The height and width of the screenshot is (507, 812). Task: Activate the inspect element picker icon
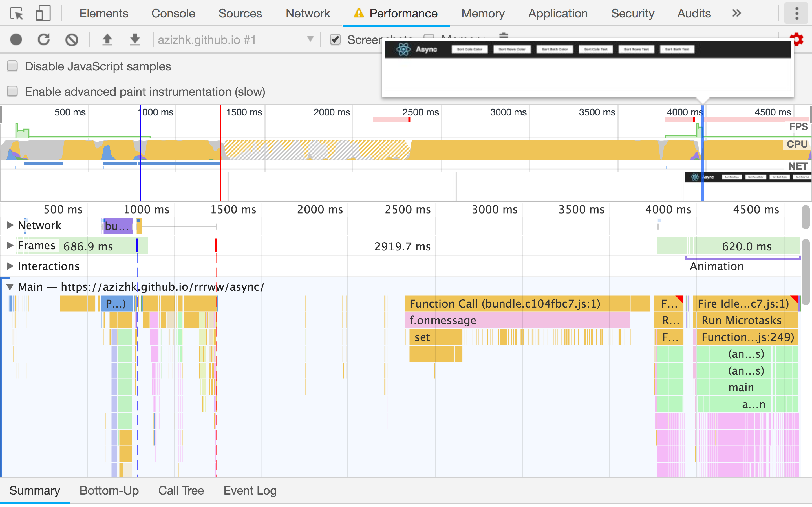click(x=16, y=14)
